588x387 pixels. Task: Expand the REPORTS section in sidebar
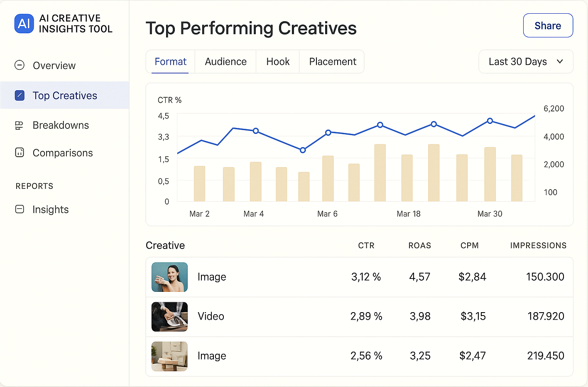[34, 186]
